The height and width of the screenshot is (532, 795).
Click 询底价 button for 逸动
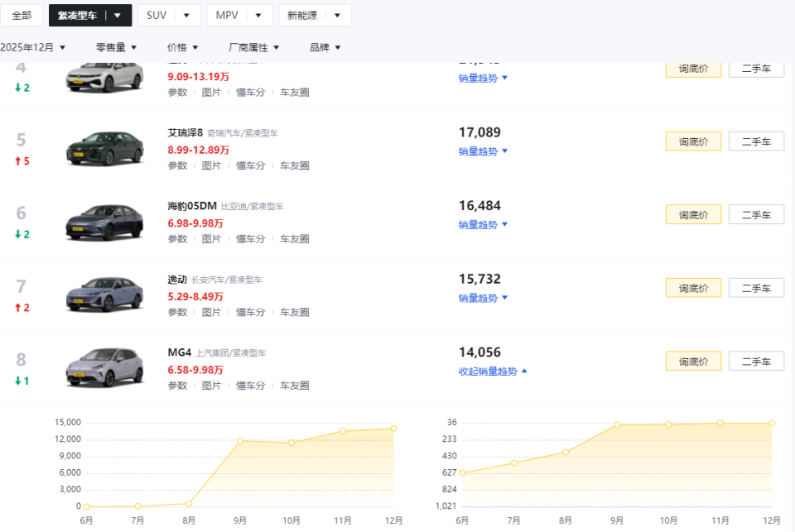693,287
